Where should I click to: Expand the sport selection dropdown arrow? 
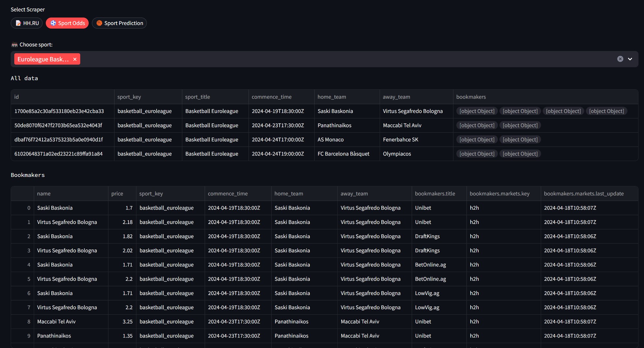pos(630,59)
